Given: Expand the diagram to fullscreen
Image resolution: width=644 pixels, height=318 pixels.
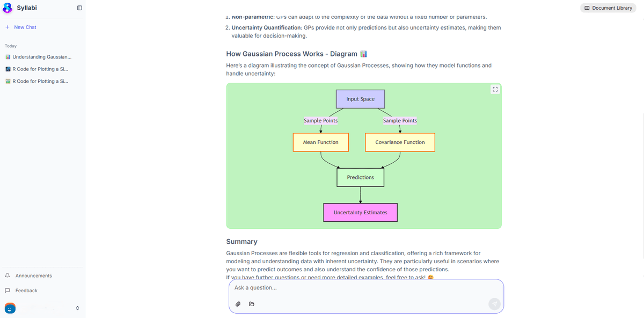Looking at the screenshot, I should tap(495, 90).
